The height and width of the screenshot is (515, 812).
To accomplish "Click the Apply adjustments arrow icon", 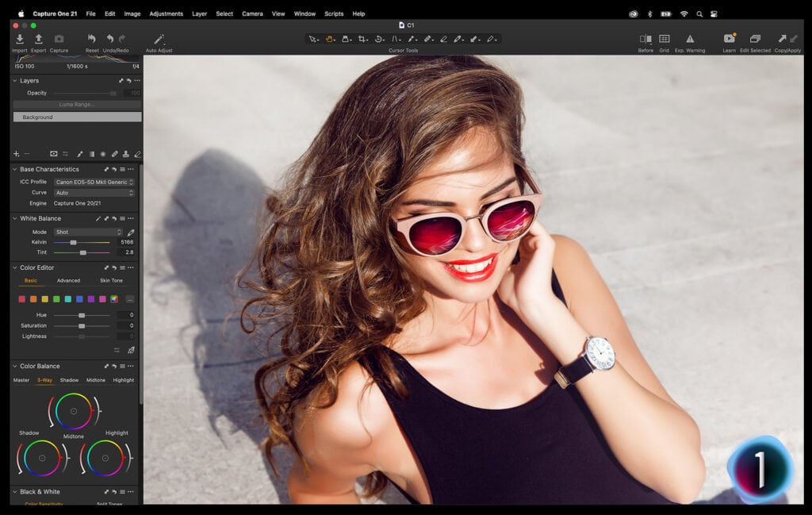I will click(793, 39).
